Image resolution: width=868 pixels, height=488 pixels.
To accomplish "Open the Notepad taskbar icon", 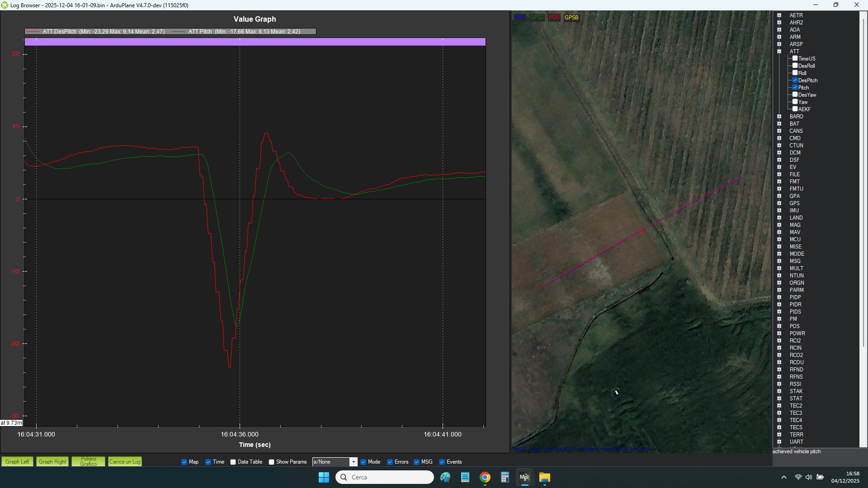I will pos(465,478).
